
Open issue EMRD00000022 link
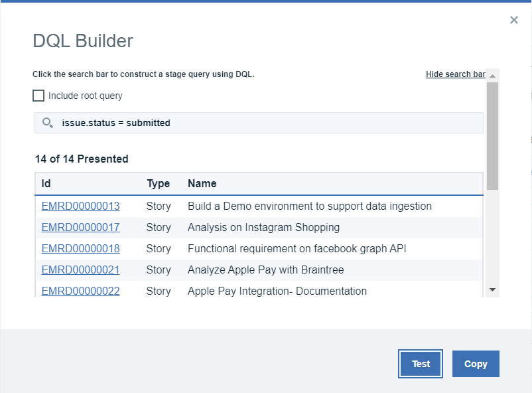tap(80, 291)
